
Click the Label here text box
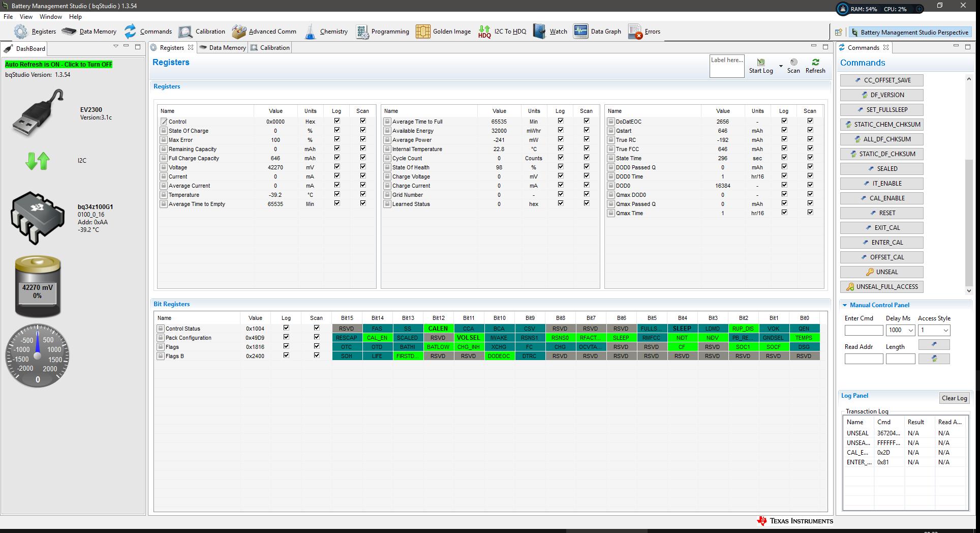[727, 66]
